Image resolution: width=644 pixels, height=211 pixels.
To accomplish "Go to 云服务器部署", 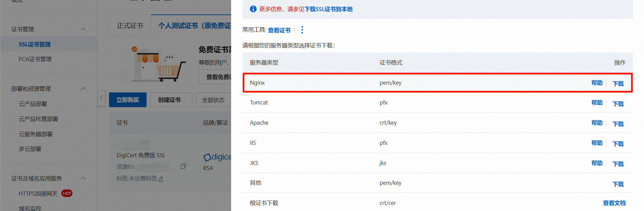I will [36, 134].
